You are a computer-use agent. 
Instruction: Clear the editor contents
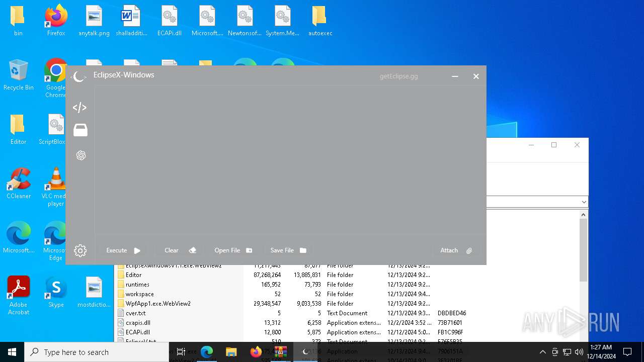pos(180,250)
